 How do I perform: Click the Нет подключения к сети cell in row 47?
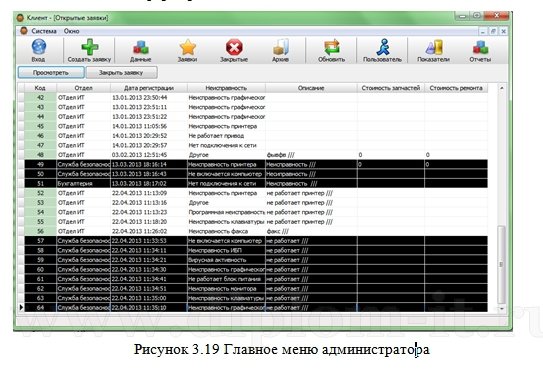point(226,145)
